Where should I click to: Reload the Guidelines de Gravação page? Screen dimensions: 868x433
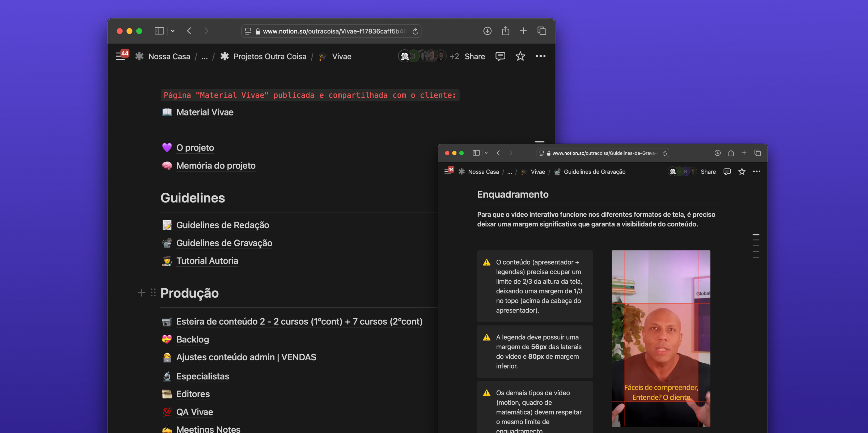coord(664,153)
